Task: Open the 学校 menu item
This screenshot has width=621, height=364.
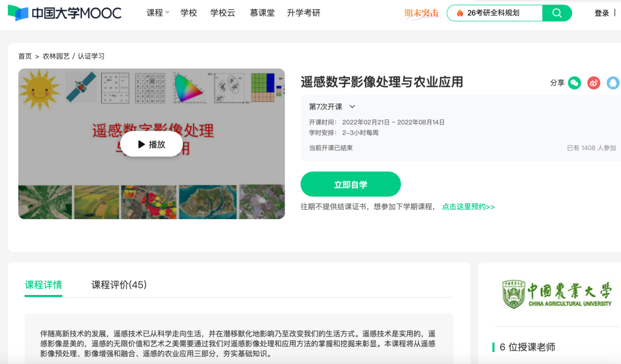Action: pyautogui.click(x=189, y=13)
